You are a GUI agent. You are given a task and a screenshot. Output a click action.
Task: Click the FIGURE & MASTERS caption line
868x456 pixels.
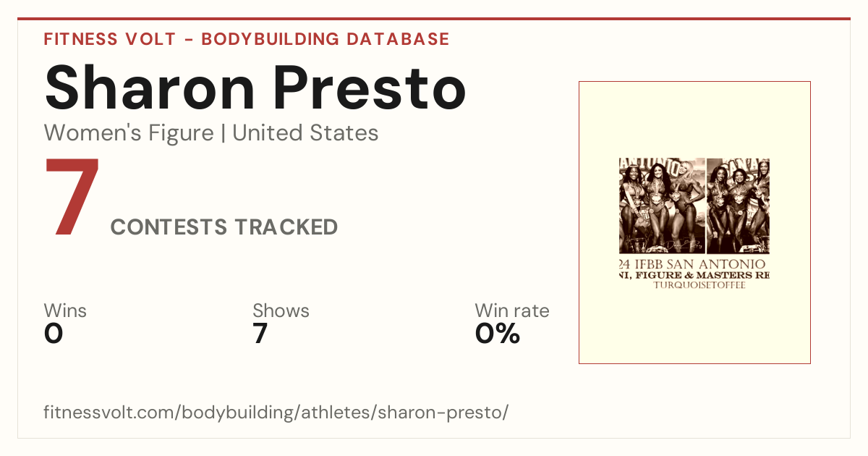(x=694, y=275)
